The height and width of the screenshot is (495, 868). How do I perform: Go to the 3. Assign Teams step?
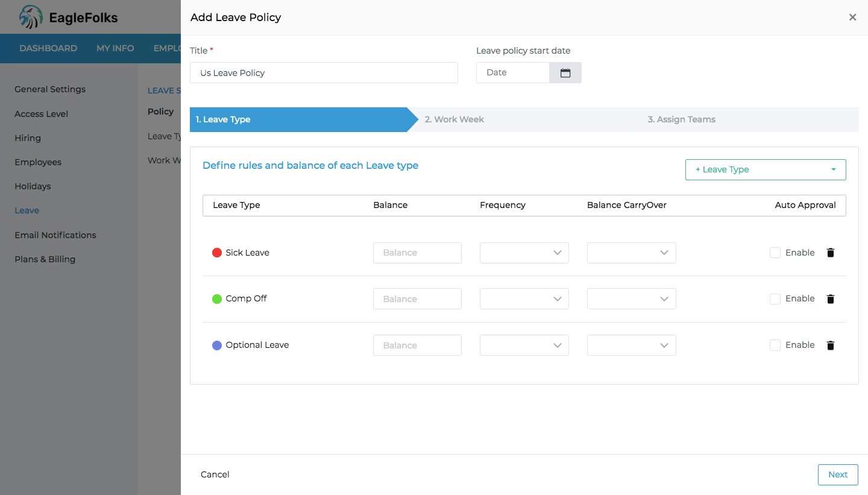[x=681, y=119]
